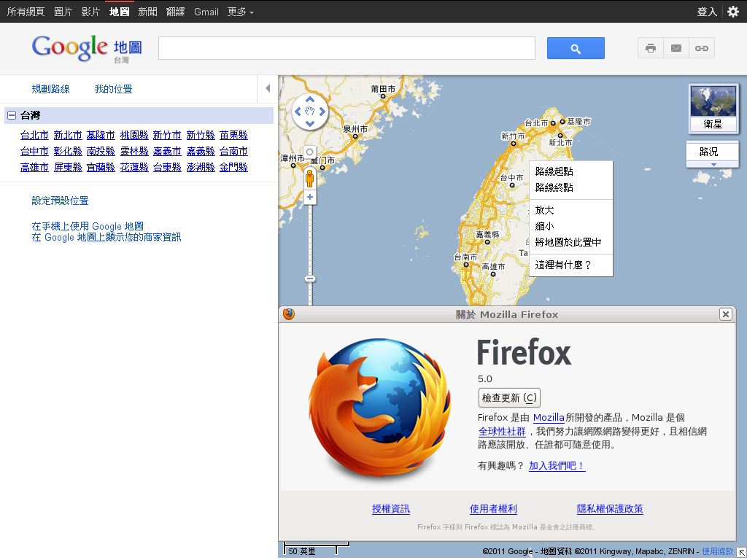Pan the map right with arrow
This screenshot has width=747, height=560.
pos(322,112)
